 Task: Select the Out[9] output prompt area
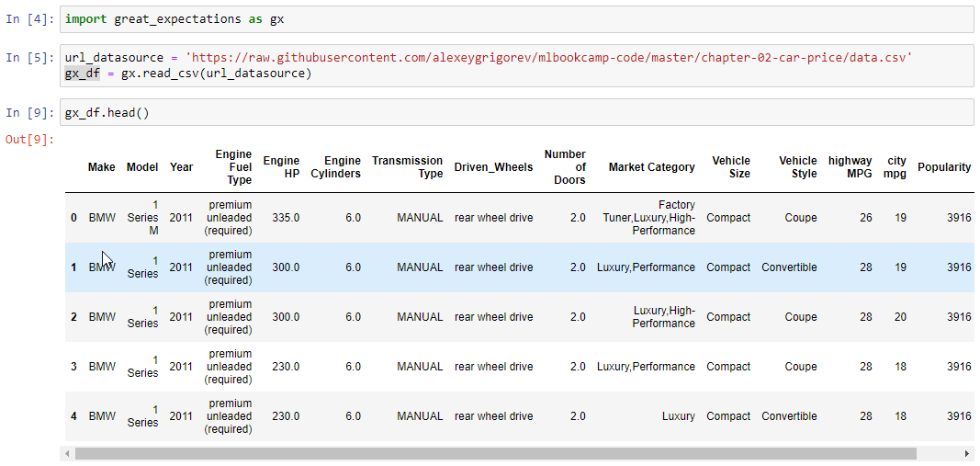pyautogui.click(x=30, y=139)
